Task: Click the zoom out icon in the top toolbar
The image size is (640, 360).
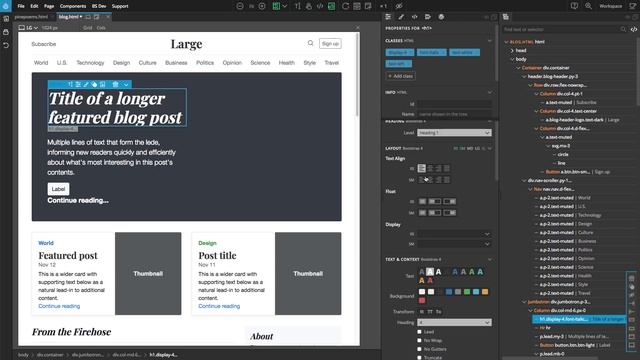Action: click(240, 6)
